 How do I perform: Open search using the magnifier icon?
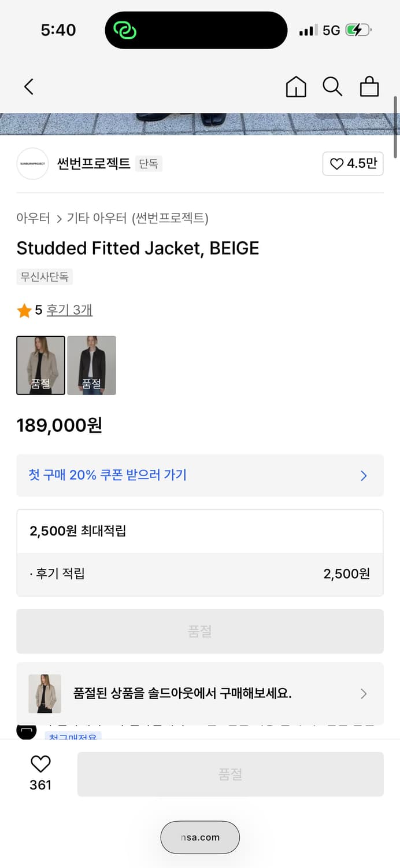click(332, 86)
